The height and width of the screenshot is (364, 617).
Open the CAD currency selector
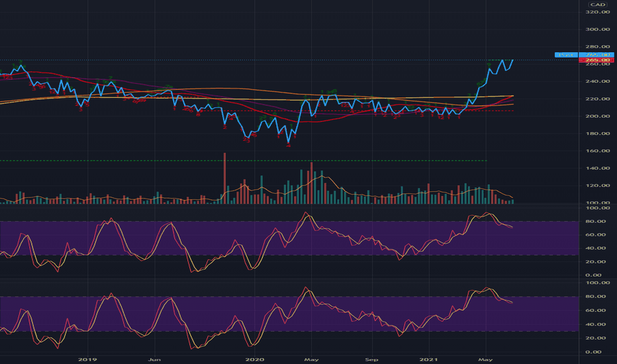click(597, 5)
